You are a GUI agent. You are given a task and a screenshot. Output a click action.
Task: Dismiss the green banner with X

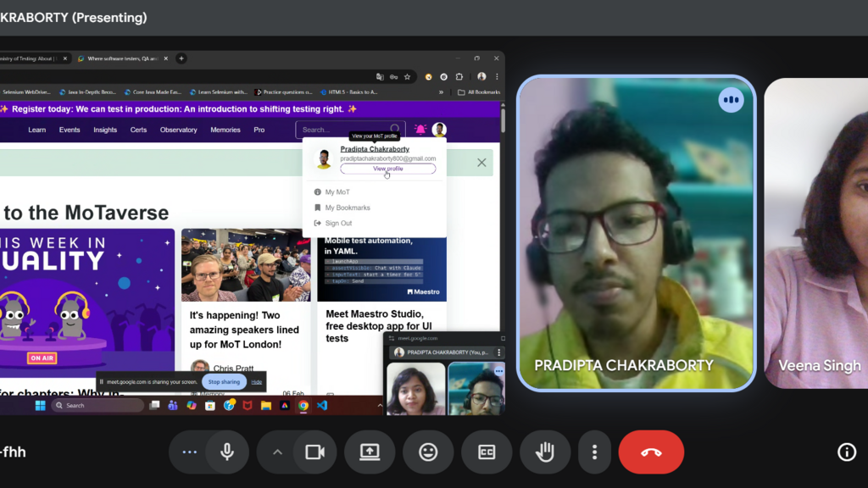[x=481, y=163]
